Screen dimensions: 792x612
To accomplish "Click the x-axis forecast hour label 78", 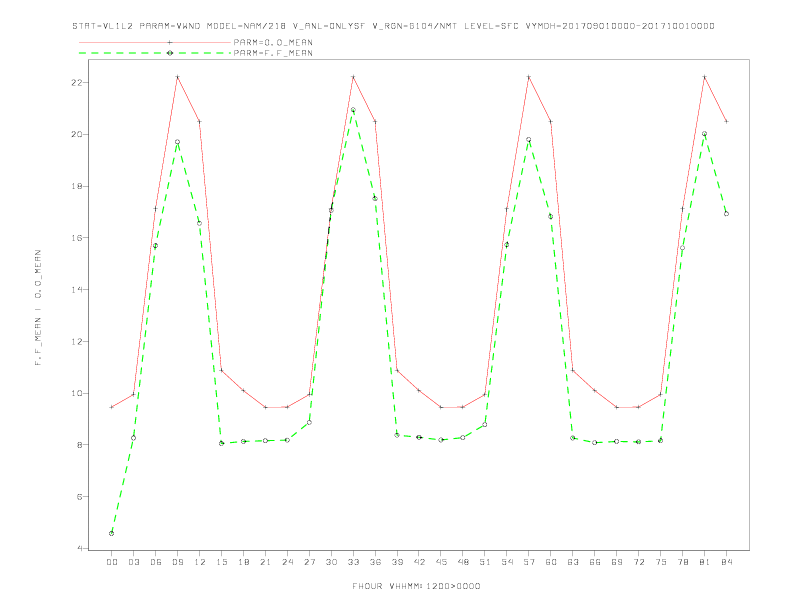I will coord(683,562).
